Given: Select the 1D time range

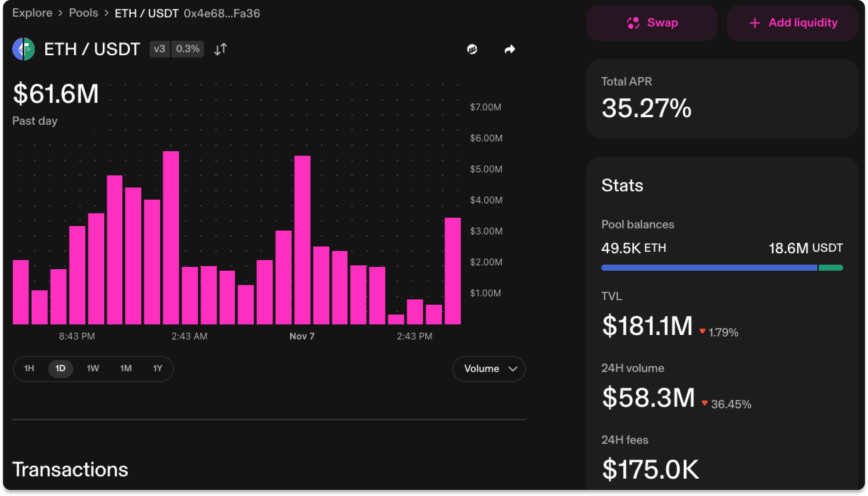Looking at the screenshot, I should [60, 369].
